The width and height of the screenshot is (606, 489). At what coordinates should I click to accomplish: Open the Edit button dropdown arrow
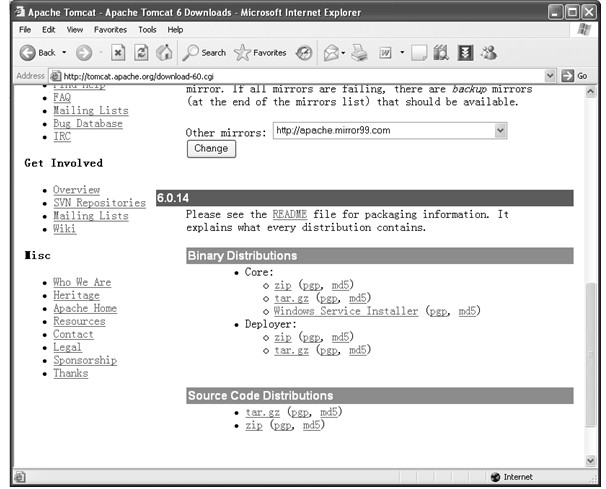click(402, 53)
